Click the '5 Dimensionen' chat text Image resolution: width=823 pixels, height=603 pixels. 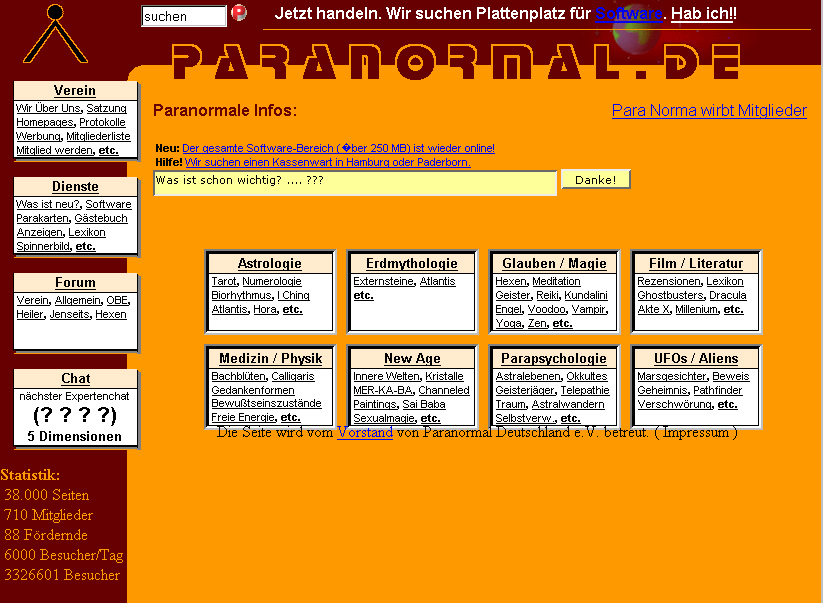coord(75,437)
